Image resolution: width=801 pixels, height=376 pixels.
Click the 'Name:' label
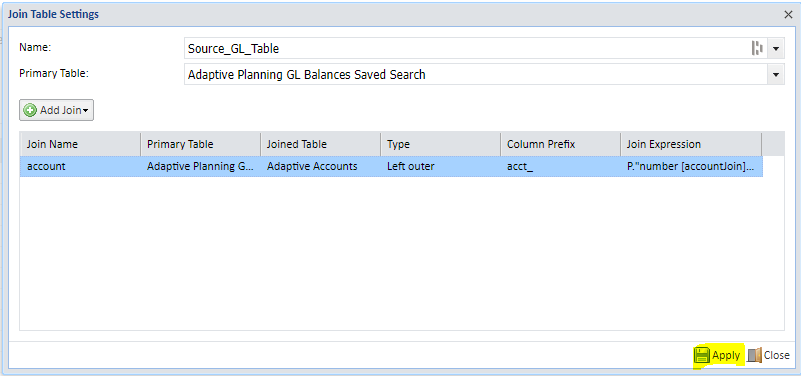(x=36, y=47)
